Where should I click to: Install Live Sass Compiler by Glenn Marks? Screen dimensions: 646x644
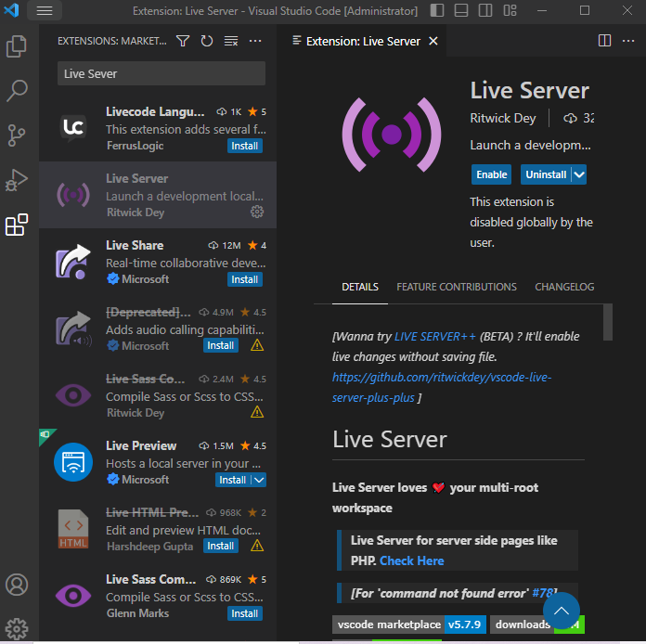point(245,613)
